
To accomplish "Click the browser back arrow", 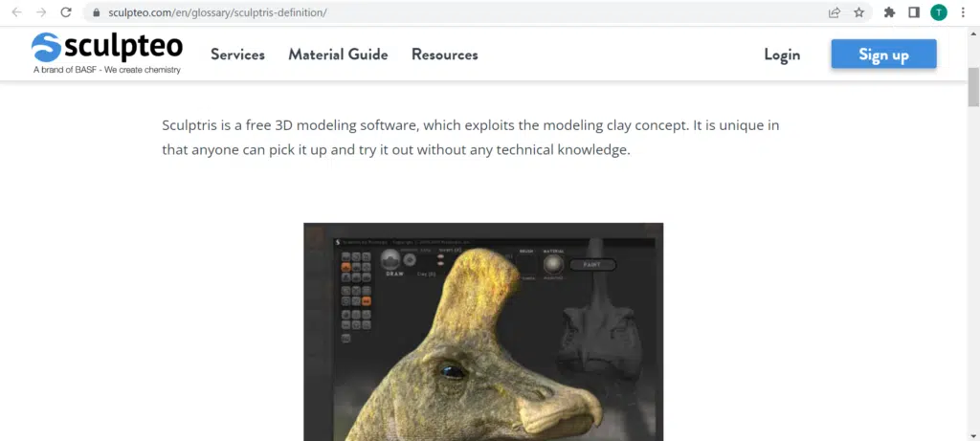I will pos(17,12).
